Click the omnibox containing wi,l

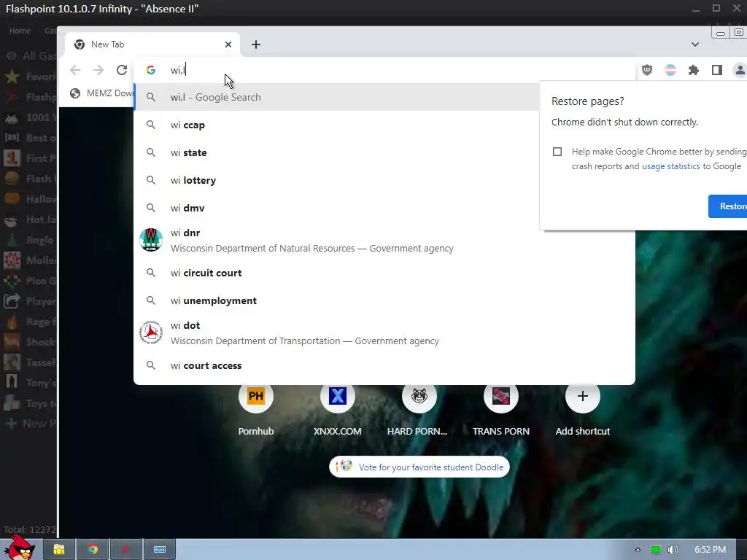[x=385, y=70]
